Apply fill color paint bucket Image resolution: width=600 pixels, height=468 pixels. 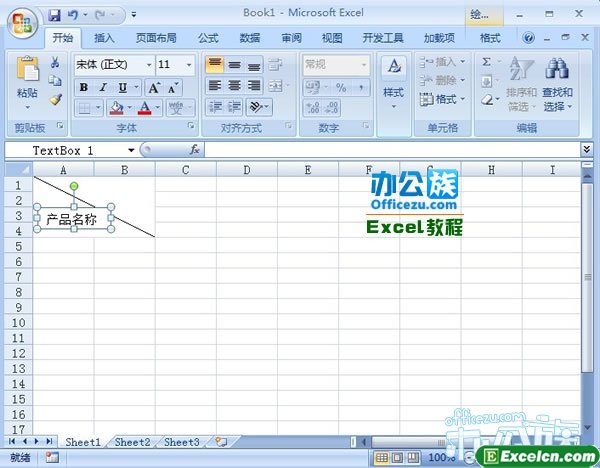coord(116,108)
